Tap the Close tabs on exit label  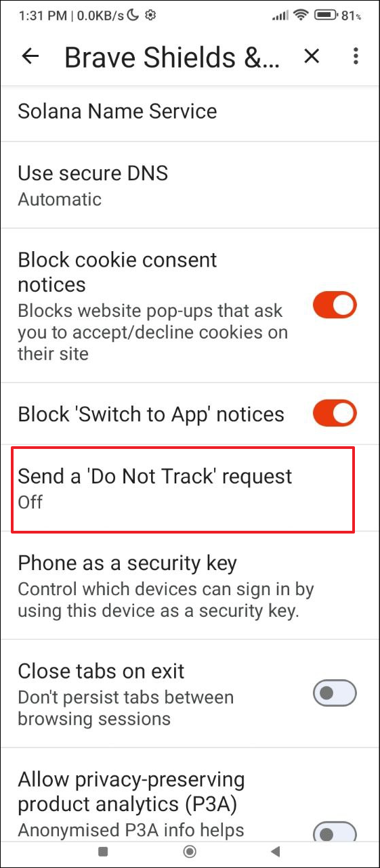[x=102, y=671]
